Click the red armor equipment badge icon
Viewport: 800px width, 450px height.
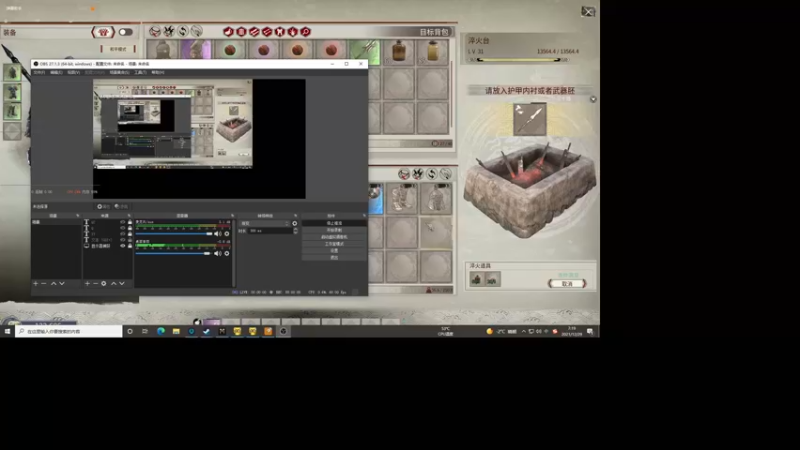103,32
